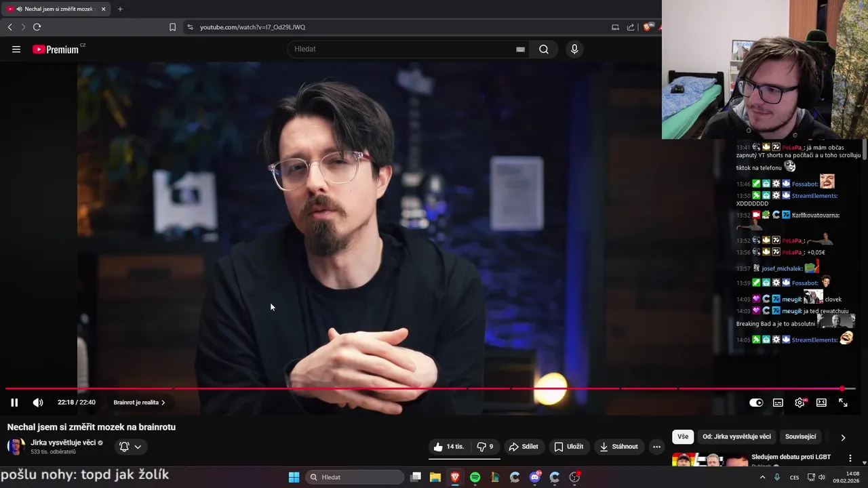This screenshot has height=488, width=868.
Task: Mute the video volume speaker icon
Action: tap(38, 403)
